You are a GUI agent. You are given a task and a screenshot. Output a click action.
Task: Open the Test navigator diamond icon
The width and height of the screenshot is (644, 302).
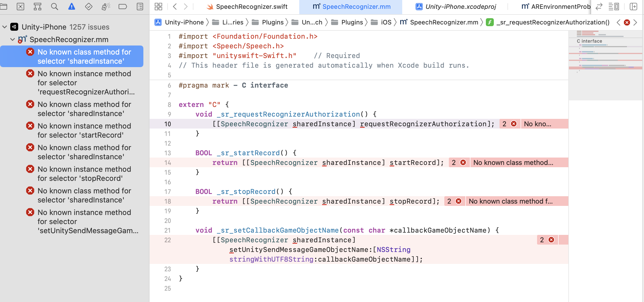[89, 7]
